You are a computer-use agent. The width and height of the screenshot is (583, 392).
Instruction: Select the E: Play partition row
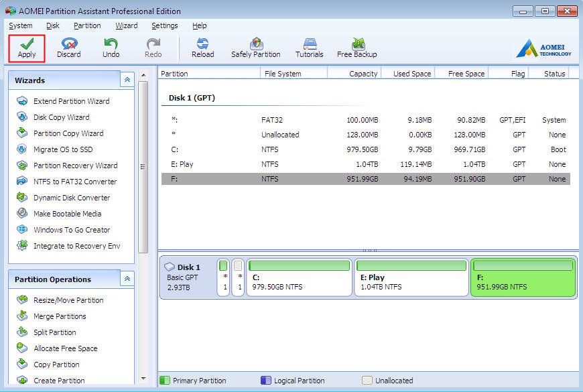click(365, 164)
